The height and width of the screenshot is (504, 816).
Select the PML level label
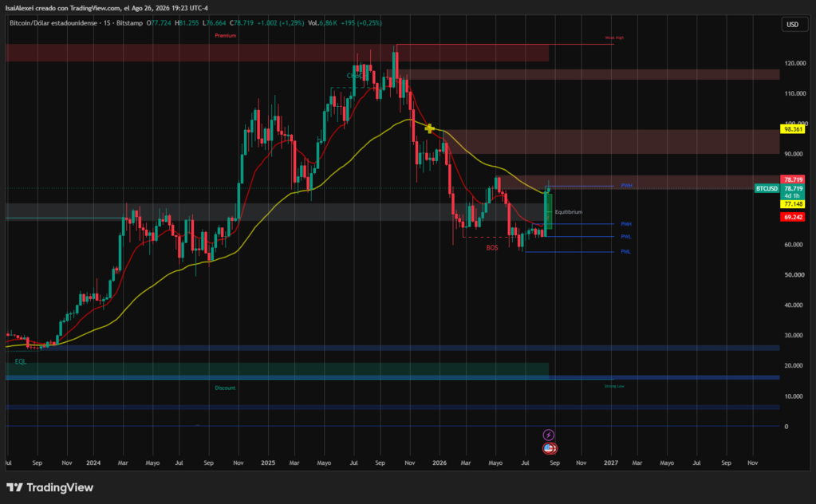[x=625, y=252]
